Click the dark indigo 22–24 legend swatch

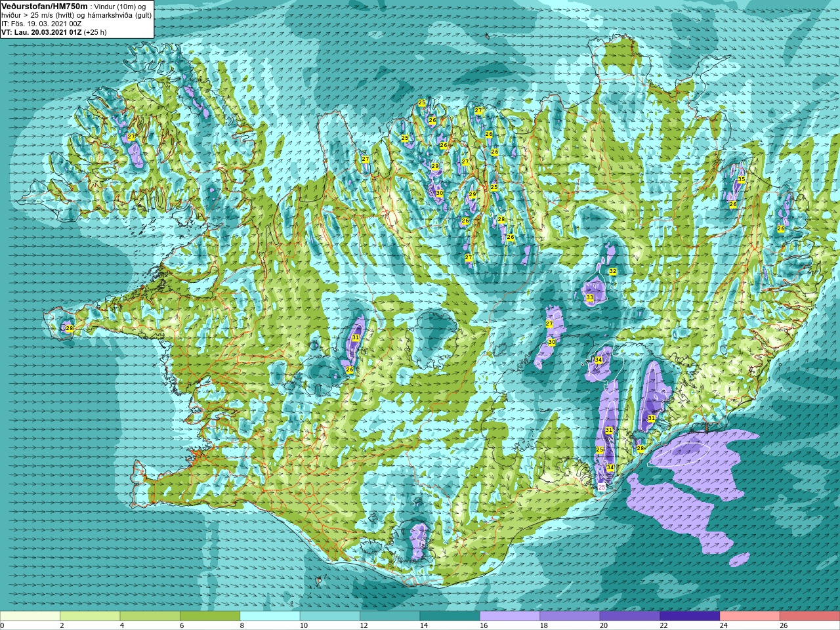[x=690, y=616]
